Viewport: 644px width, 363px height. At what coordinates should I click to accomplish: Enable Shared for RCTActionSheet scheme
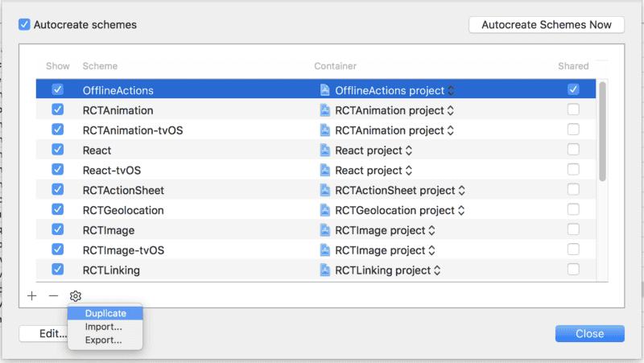coord(573,189)
